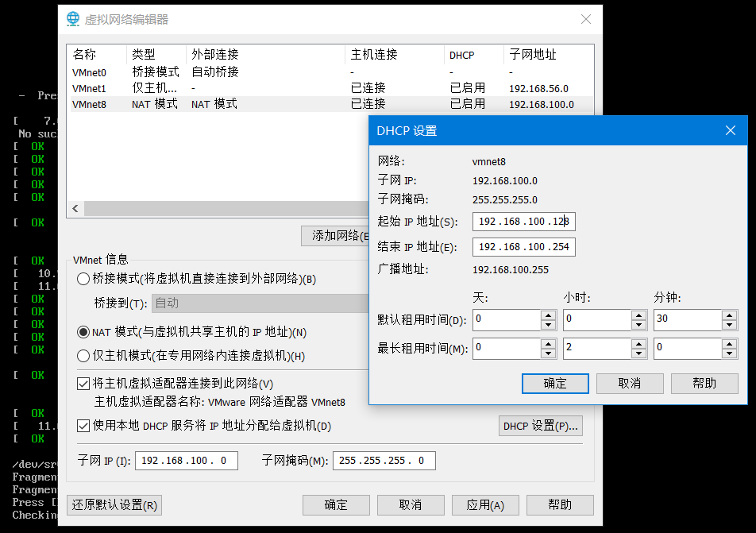
Task: Select 桥接模式 radio button
Action: click(83, 279)
